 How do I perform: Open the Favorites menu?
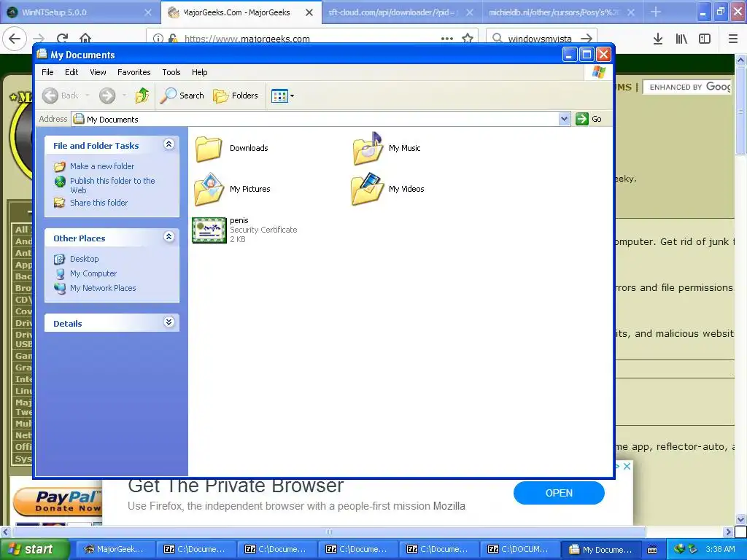pyautogui.click(x=134, y=72)
